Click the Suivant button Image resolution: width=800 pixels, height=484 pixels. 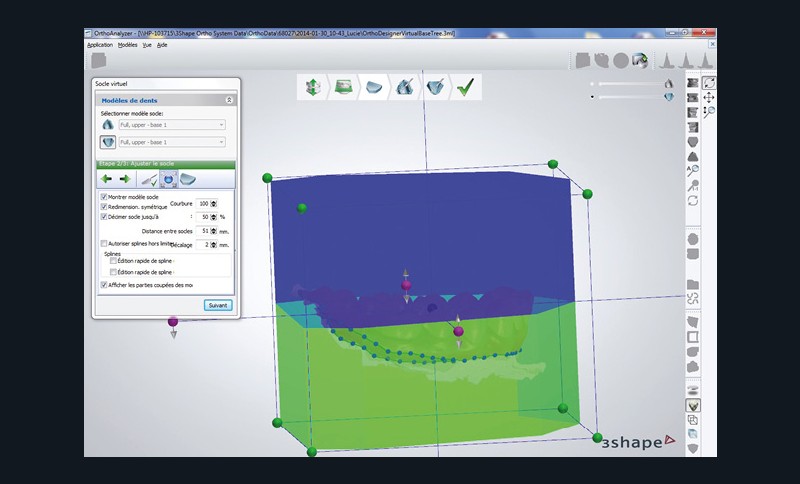[218, 305]
